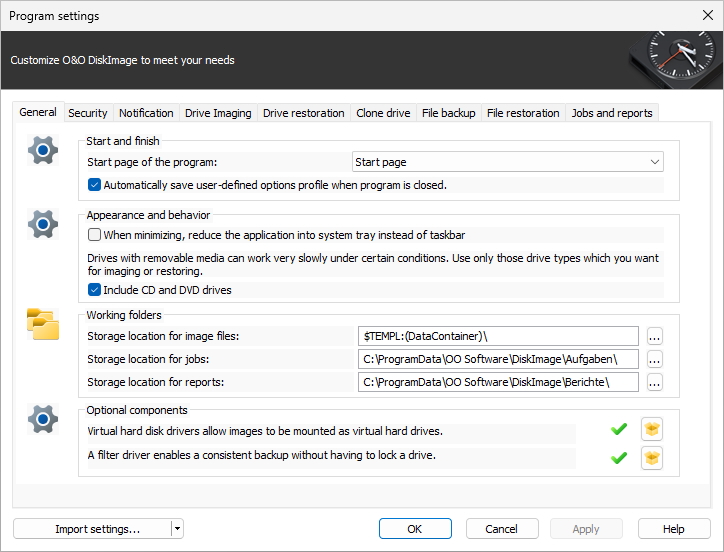Click the Apply button
The width and height of the screenshot is (724, 552).
coord(586,528)
